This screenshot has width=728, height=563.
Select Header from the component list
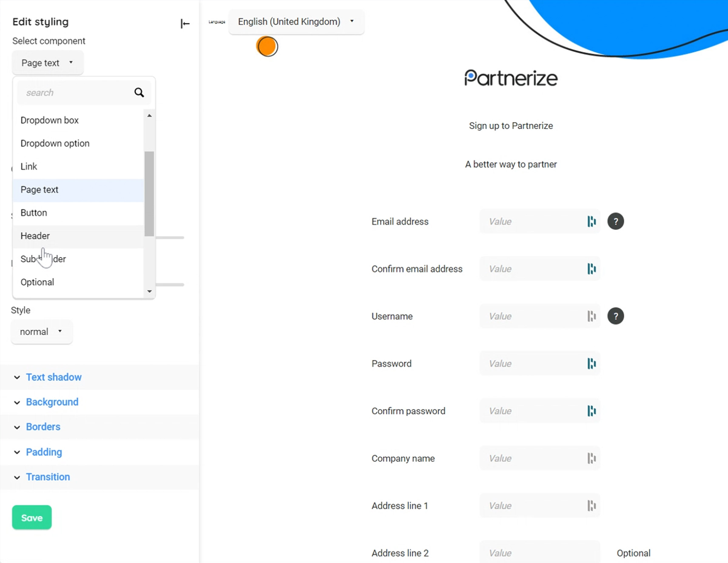click(35, 236)
